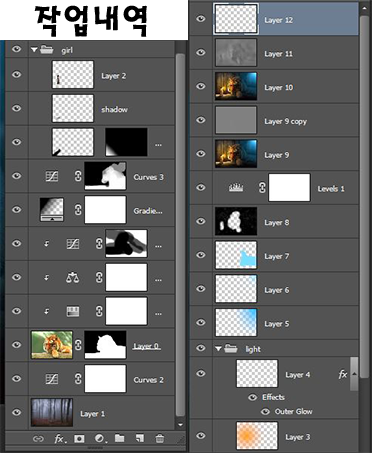Select the Curves 2 adjustment icon
Image resolution: width=372 pixels, height=453 pixels.
(52, 379)
